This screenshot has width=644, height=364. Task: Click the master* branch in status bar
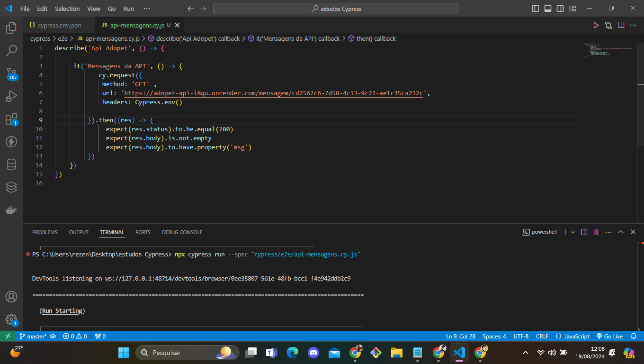[x=33, y=336]
